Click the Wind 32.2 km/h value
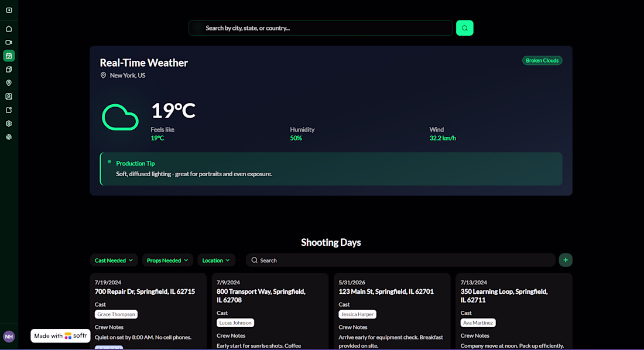 pyautogui.click(x=443, y=139)
